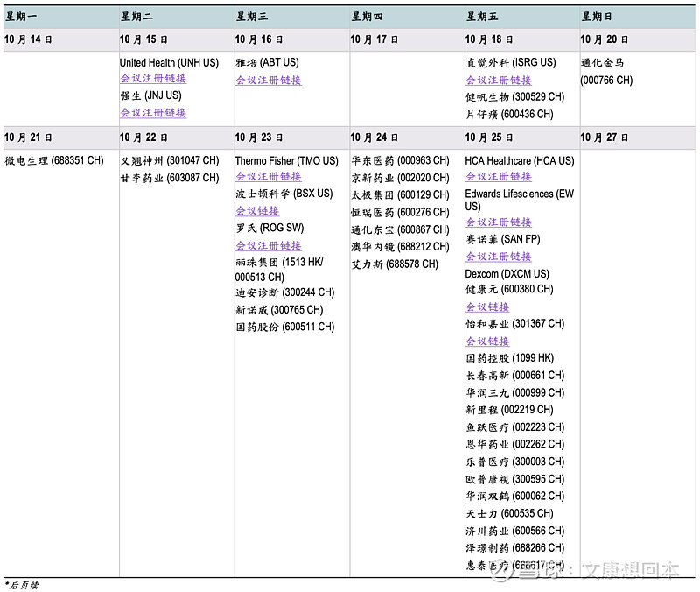Click 罗氏 (ROG SW) entry
Viewport: 700px width, 592px height.
pyautogui.click(x=269, y=228)
